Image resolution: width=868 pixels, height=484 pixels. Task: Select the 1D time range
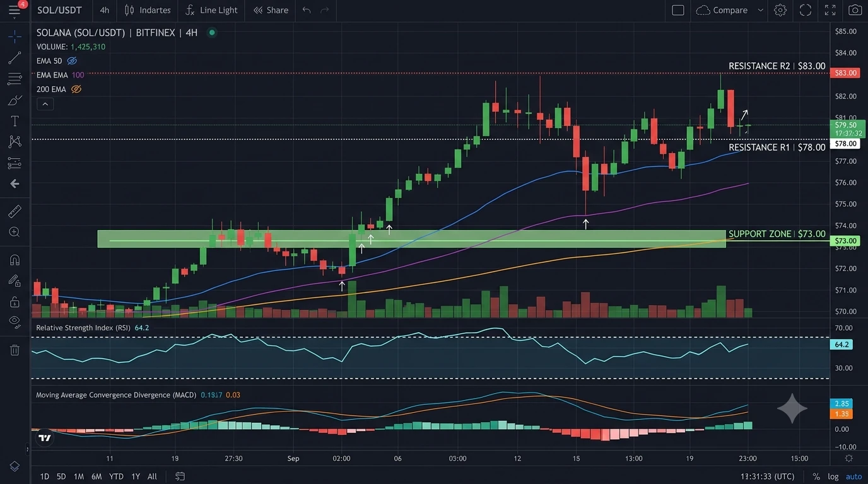click(x=45, y=476)
